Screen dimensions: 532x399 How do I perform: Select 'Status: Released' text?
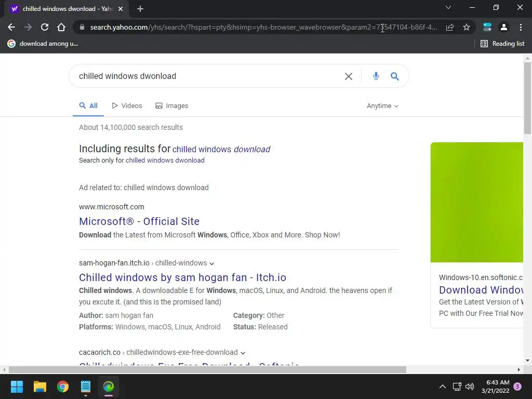(x=260, y=327)
